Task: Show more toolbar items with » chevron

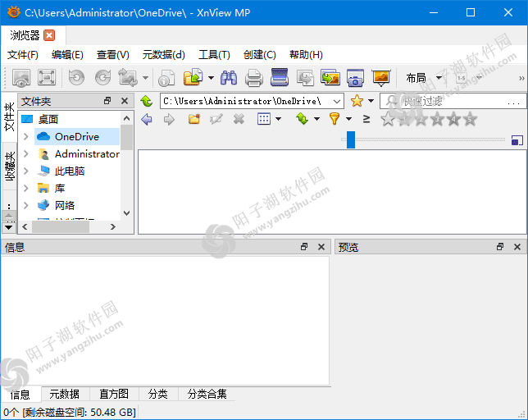Action: 521,78
